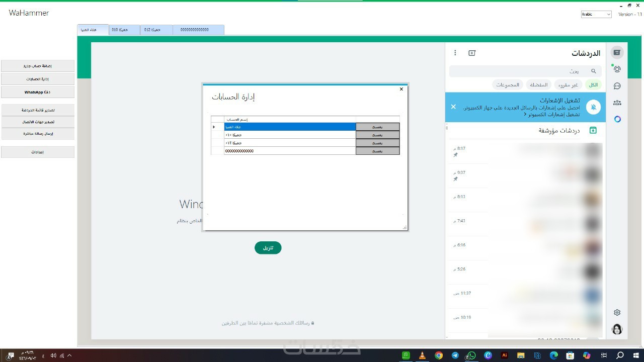This screenshot has height=362, width=644.
Task: Open the Arabic language dropdown
Action: click(596, 15)
